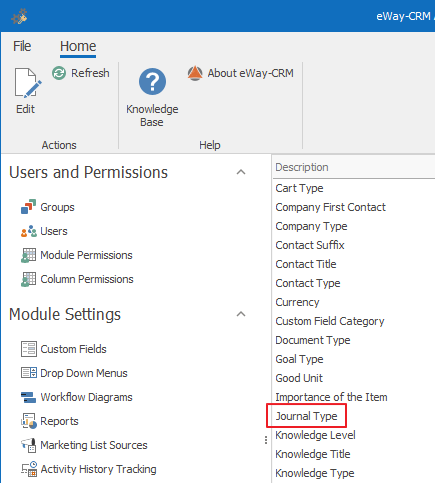
Task: Click the Column Permissions grid icon
Action: click(28, 279)
